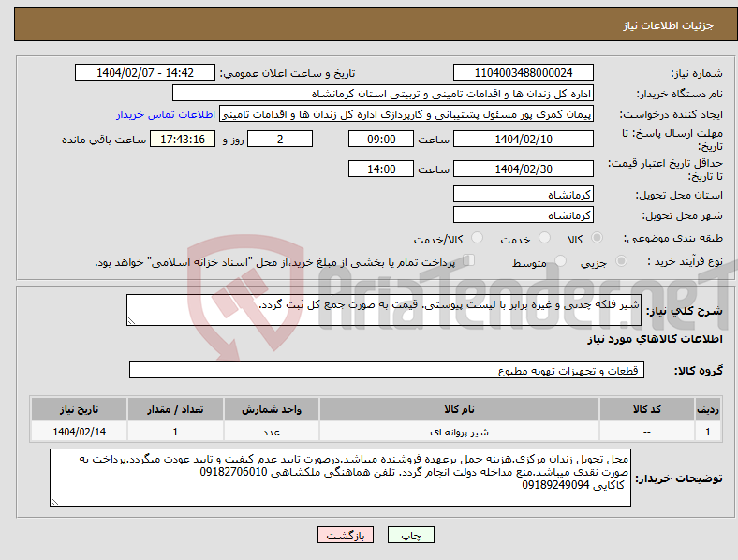
Task: Click the unit cell عدد
Action: click(x=271, y=432)
